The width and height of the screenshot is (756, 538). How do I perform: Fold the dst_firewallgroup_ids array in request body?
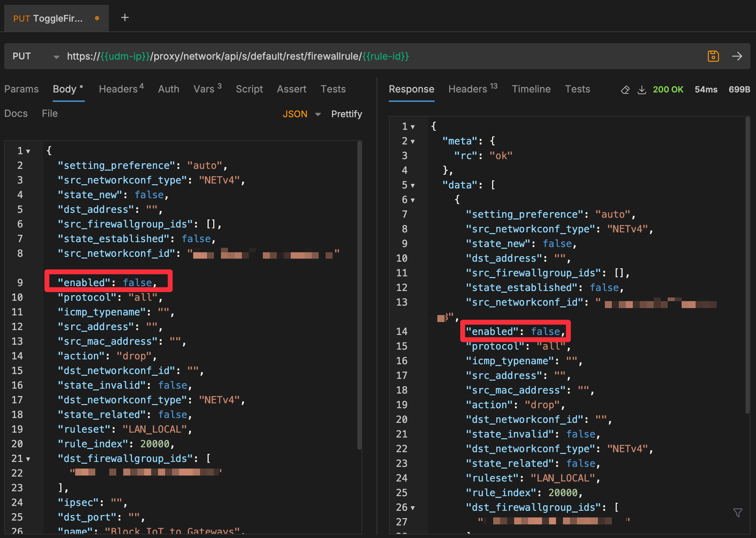click(x=28, y=459)
